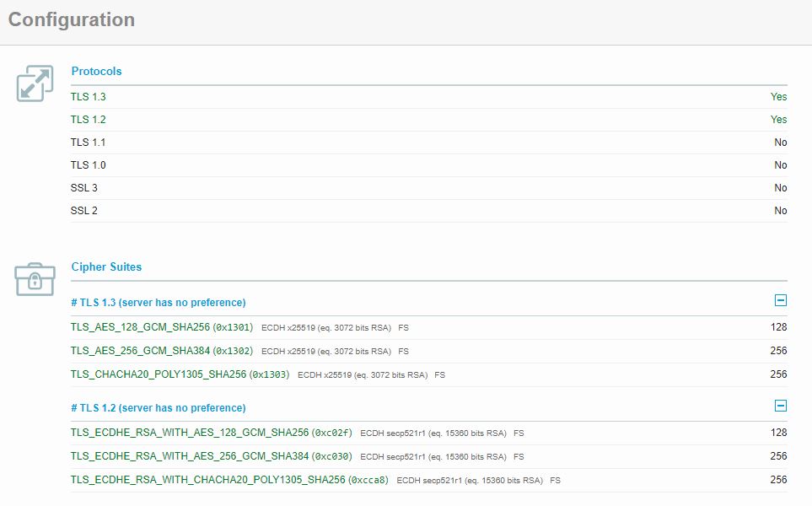Select the TLS 1.0 protocol row label

point(88,165)
